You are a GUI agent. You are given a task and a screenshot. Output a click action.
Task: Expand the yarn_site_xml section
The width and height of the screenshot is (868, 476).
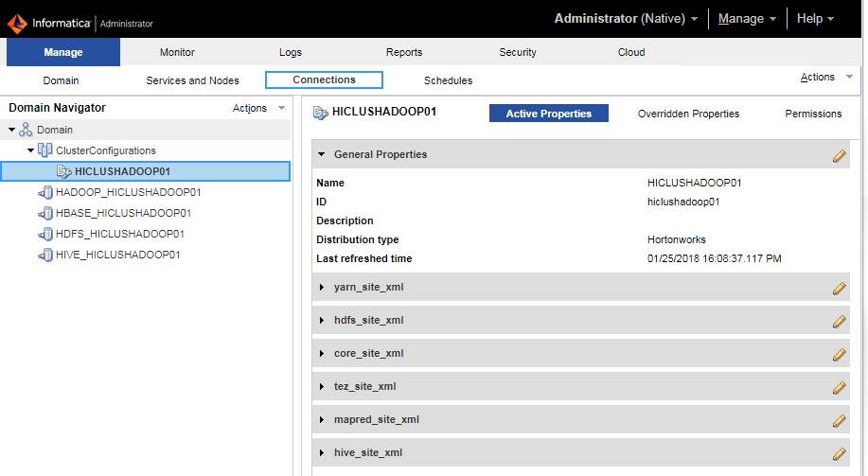coord(322,288)
